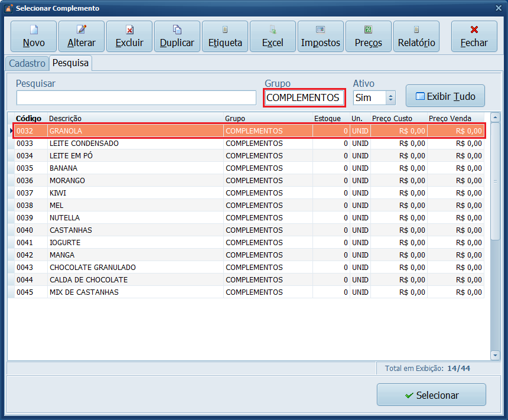Click the scrollbar down arrow in list
508x420 pixels.
click(x=495, y=355)
